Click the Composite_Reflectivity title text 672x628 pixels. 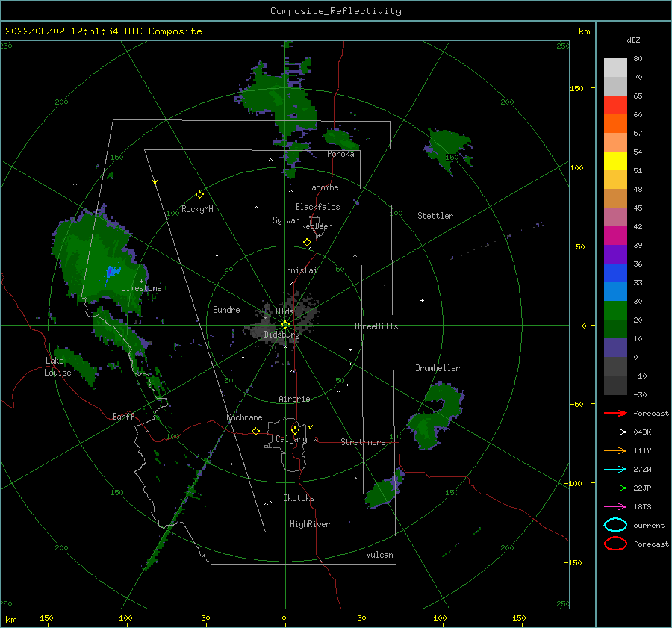click(335, 11)
